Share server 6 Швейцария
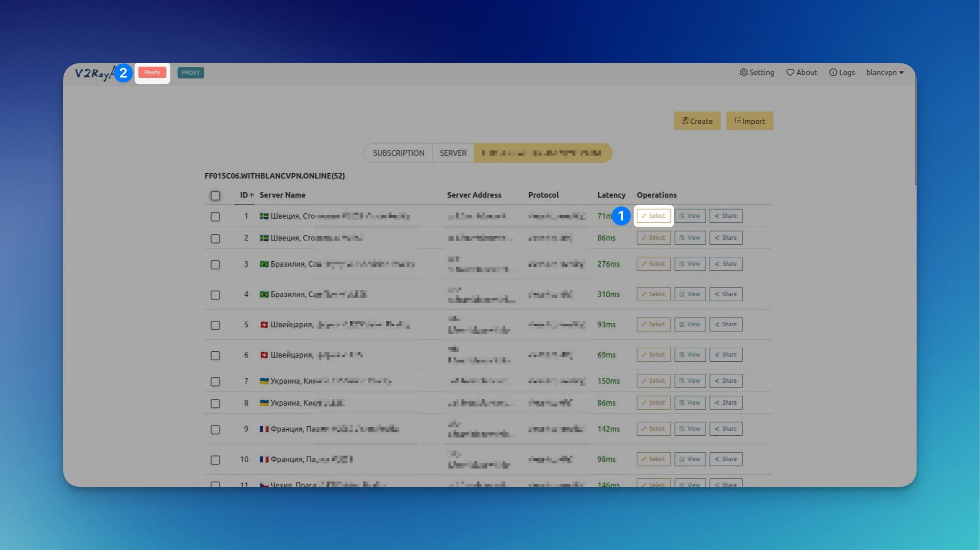The height and width of the screenshot is (550, 980). (726, 355)
